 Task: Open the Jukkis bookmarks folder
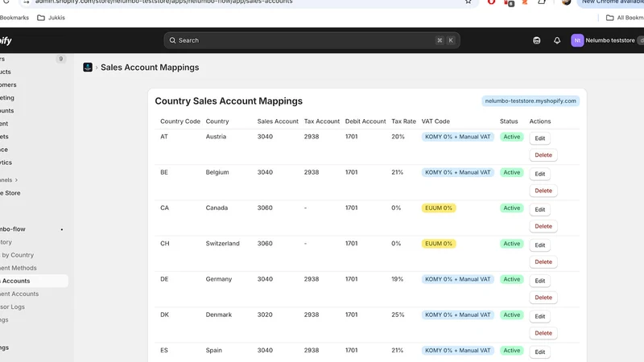(x=51, y=18)
